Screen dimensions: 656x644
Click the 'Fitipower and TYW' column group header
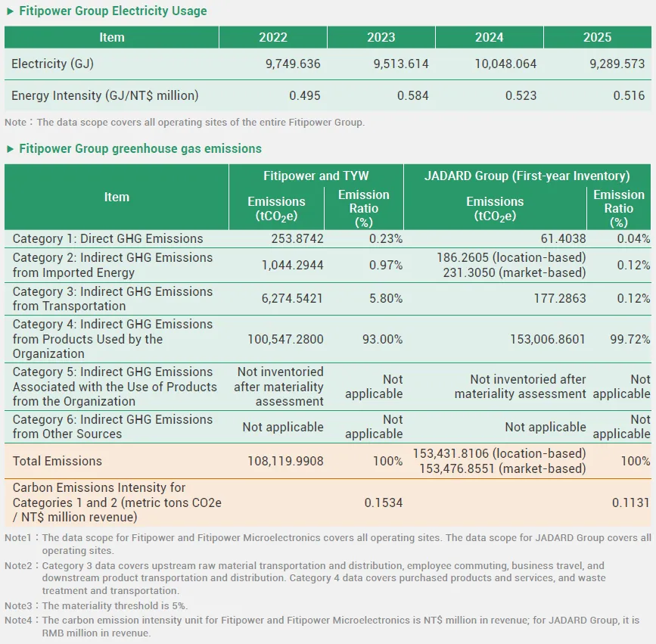(316, 176)
